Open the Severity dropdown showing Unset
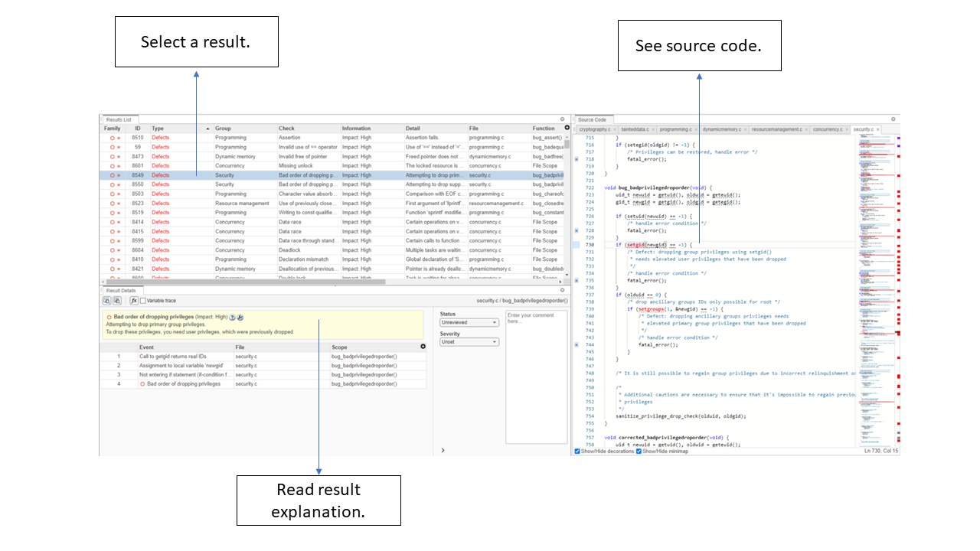Viewport: 980px width, 551px height. [x=469, y=342]
